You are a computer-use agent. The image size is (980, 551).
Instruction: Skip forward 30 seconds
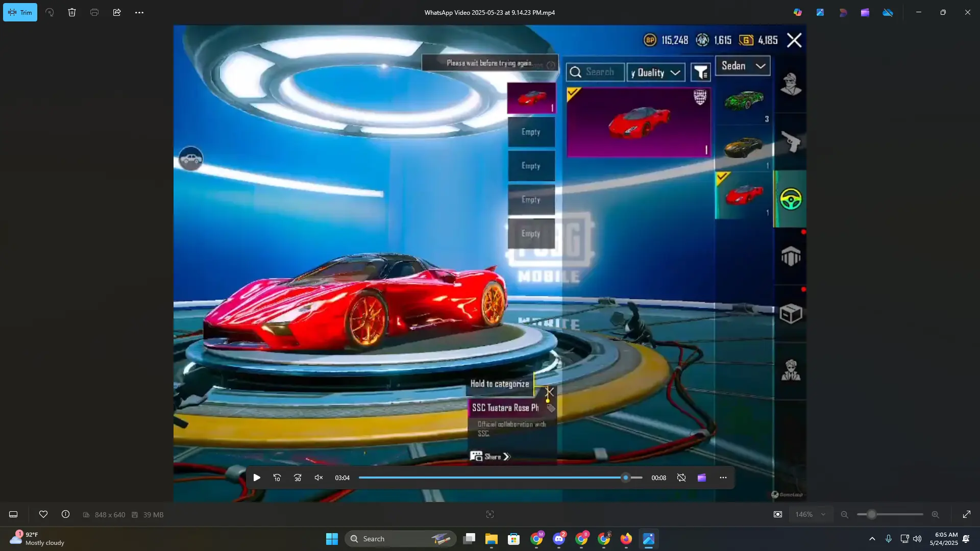click(298, 478)
